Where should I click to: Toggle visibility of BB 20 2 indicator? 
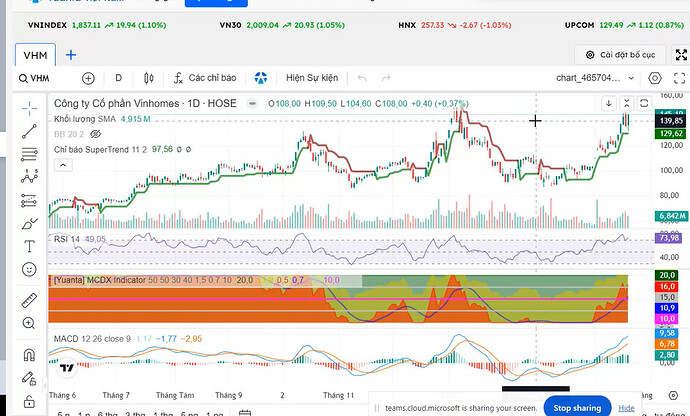click(x=96, y=134)
